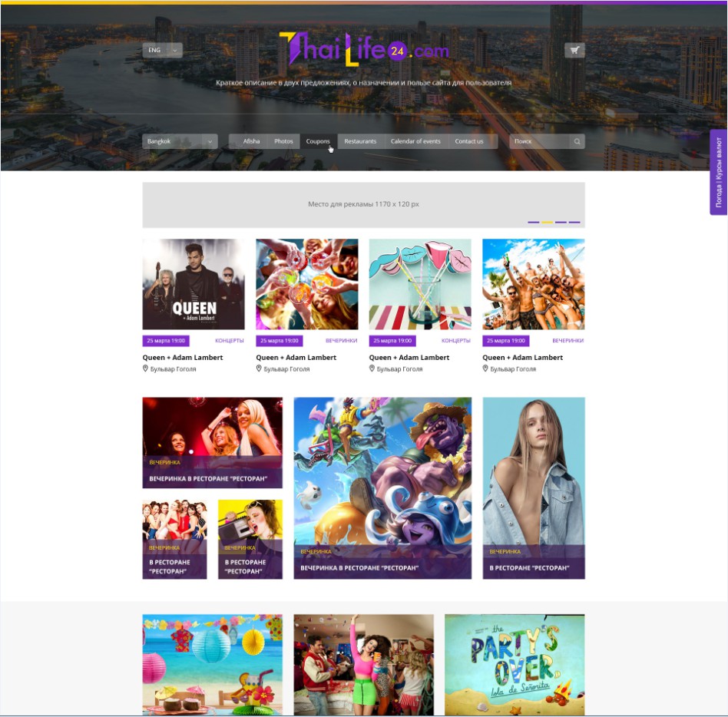
Task: Click the yellow banner indicator dash
Action: (x=548, y=223)
